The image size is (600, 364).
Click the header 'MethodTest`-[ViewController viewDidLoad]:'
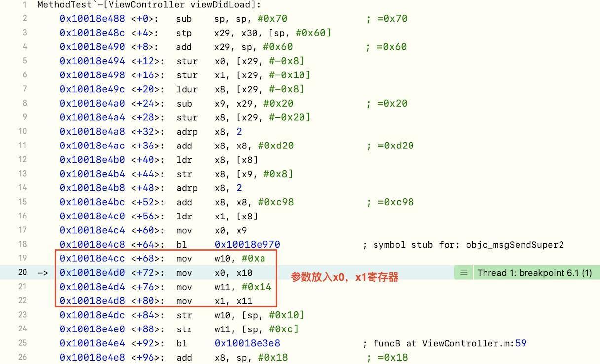click(x=150, y=5)
